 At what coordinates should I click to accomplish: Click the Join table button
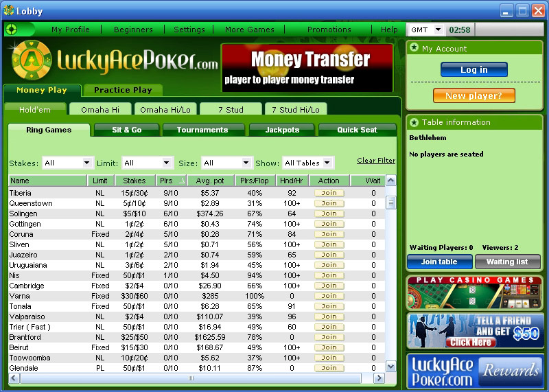(x=439, y=262)
